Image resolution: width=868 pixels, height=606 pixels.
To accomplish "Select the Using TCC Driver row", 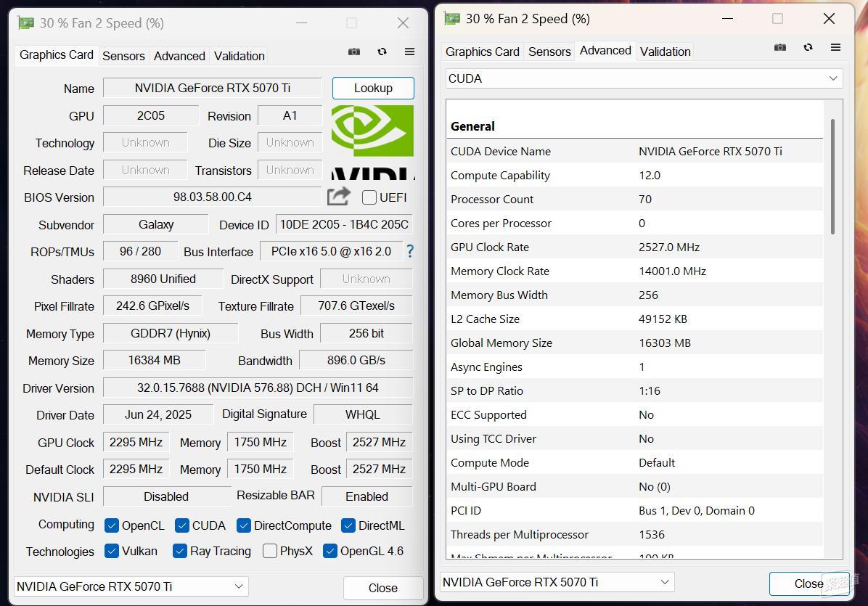I will pyautogui.click(x=635, y=439).
